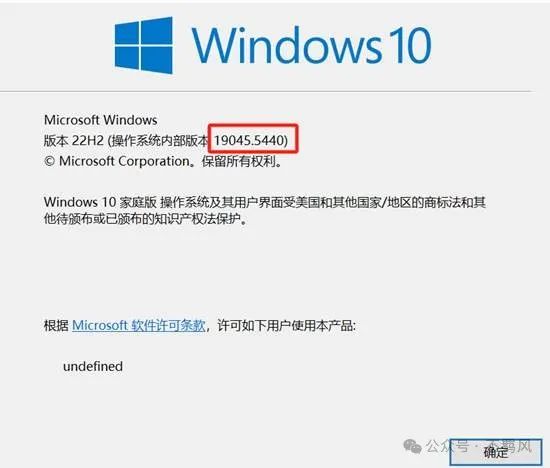This screenshot has height=468, width=550.
Task: Click the 根据 text before the license link
Action: [x=56, y=325]
